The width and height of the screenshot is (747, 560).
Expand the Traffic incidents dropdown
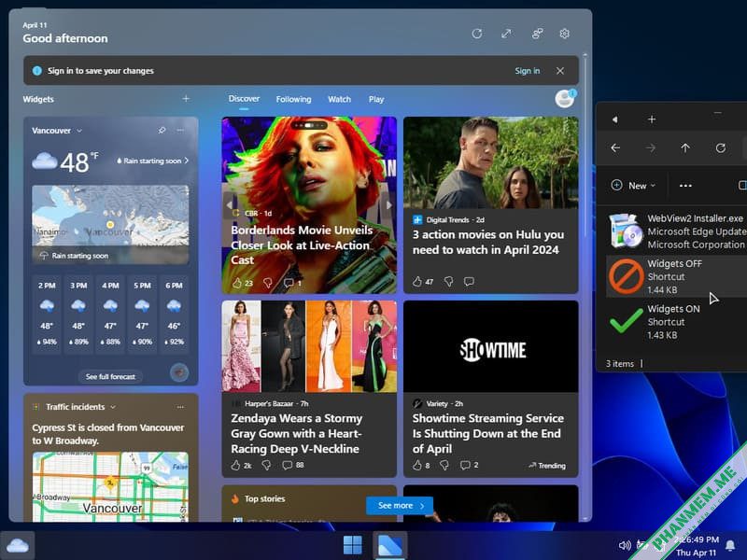pos(113,407)
